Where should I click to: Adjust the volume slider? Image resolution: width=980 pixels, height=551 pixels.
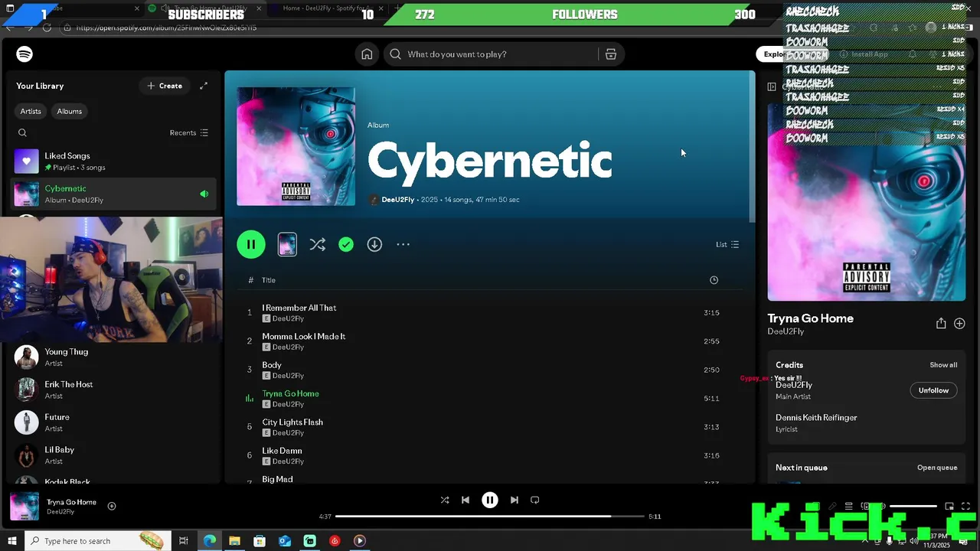point(913,507)
